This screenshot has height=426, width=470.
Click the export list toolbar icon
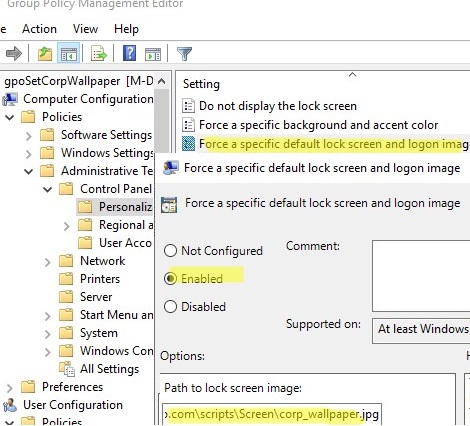click(99, 53)
